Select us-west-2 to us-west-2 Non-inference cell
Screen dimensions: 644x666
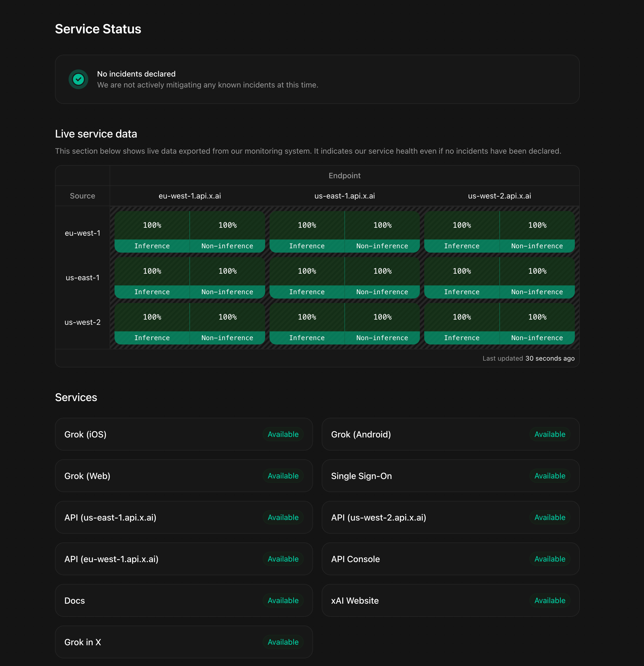tap(537, 323)
